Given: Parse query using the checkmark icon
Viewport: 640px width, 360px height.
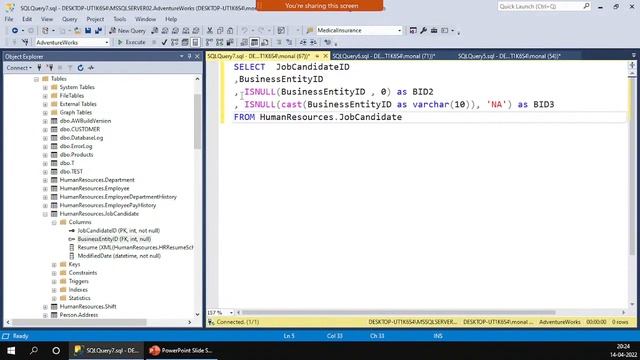Looking at the screenshot, I should pyautogui.click(x=164, y=42).
